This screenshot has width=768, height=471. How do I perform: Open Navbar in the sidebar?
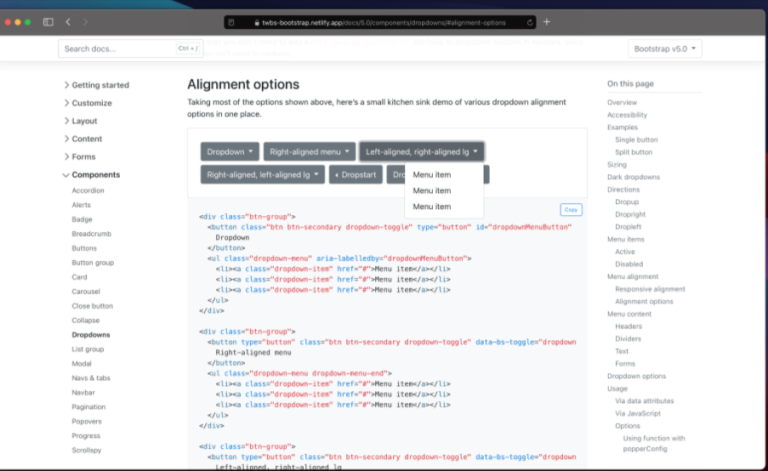[x=83, y=393]
